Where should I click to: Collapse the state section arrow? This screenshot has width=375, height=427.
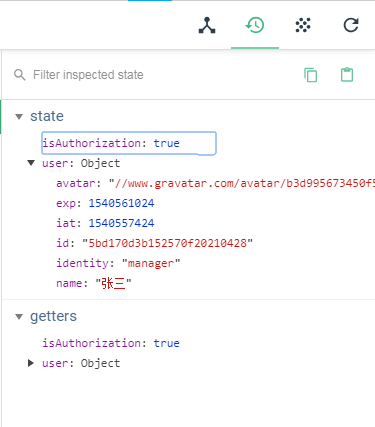(x=19, y=117)
